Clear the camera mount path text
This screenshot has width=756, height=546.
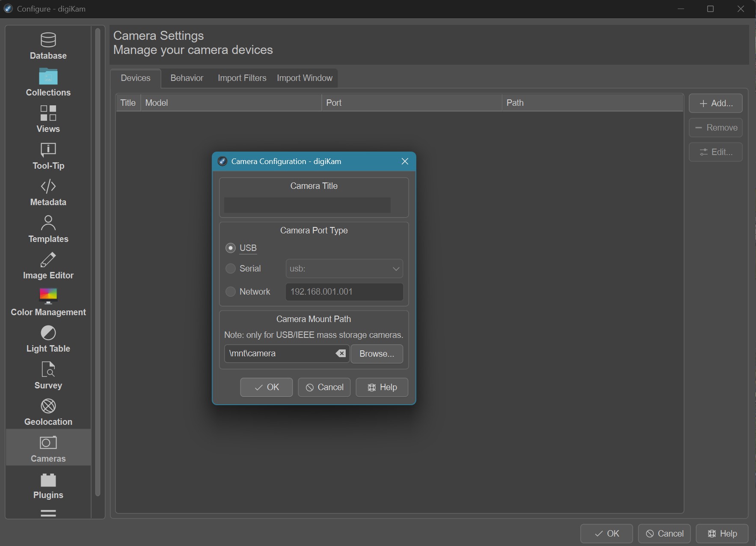tap(341, 353)
